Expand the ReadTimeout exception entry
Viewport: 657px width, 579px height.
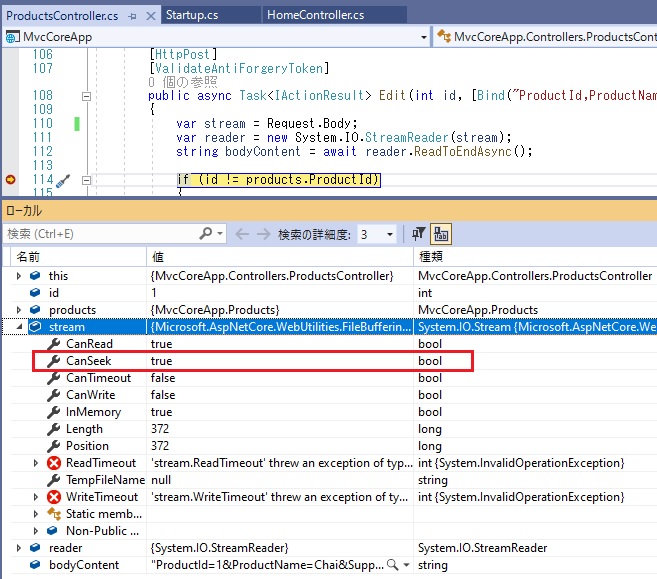tap(37, 463)
